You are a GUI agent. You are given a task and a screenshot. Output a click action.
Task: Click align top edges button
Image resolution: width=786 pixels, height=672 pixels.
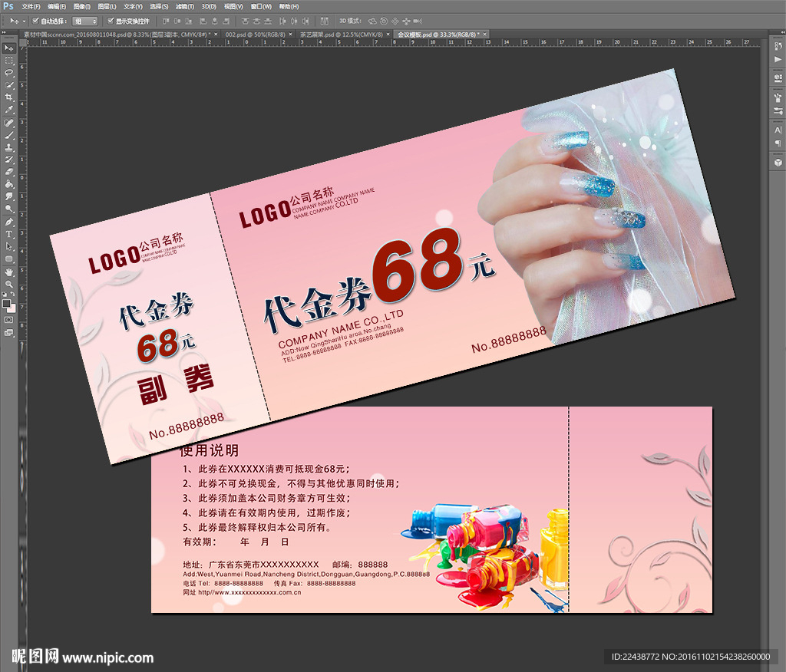(x=166, y=21)
